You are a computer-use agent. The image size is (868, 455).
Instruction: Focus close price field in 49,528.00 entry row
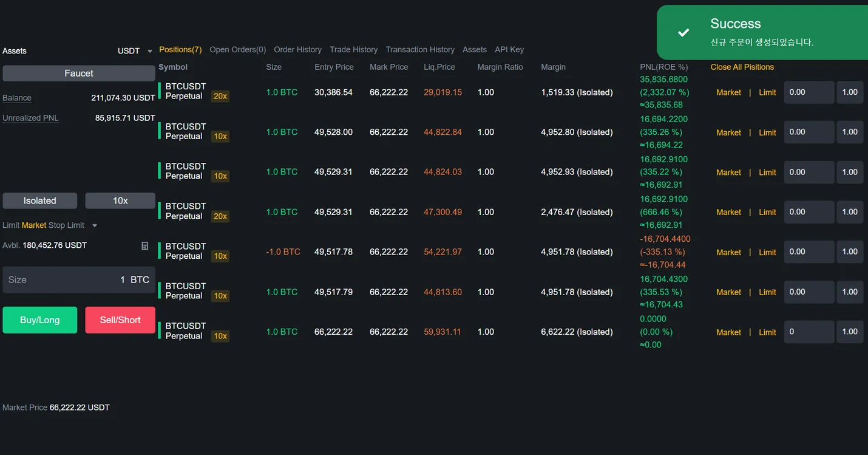(809, 132)
